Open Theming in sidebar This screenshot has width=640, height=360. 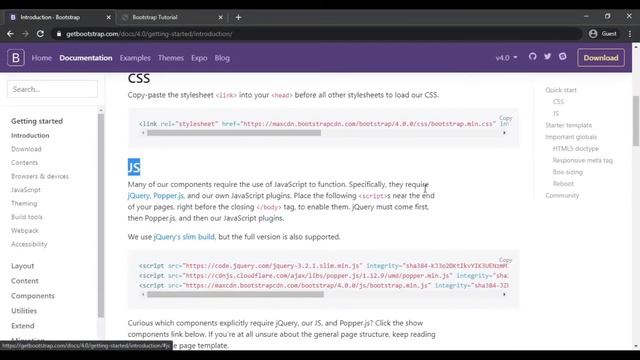click(24, 203)
